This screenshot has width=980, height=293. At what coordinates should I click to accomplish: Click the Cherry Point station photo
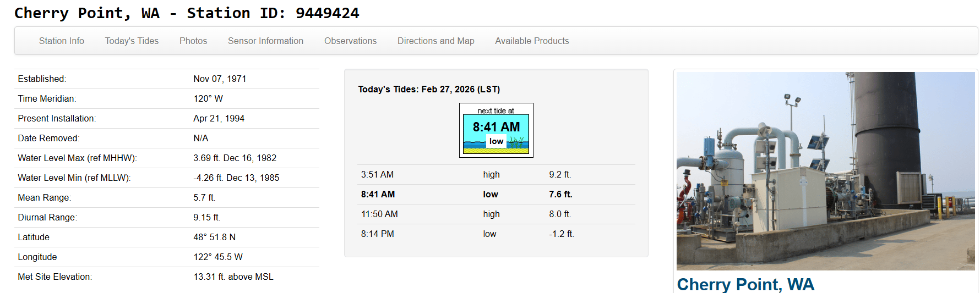pyautogui.click(x=825, y=170)
